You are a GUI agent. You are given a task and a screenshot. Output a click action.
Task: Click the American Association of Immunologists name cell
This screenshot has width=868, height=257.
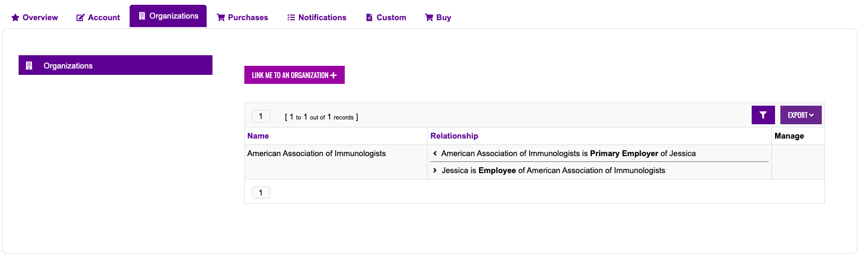tap(317, 153)
